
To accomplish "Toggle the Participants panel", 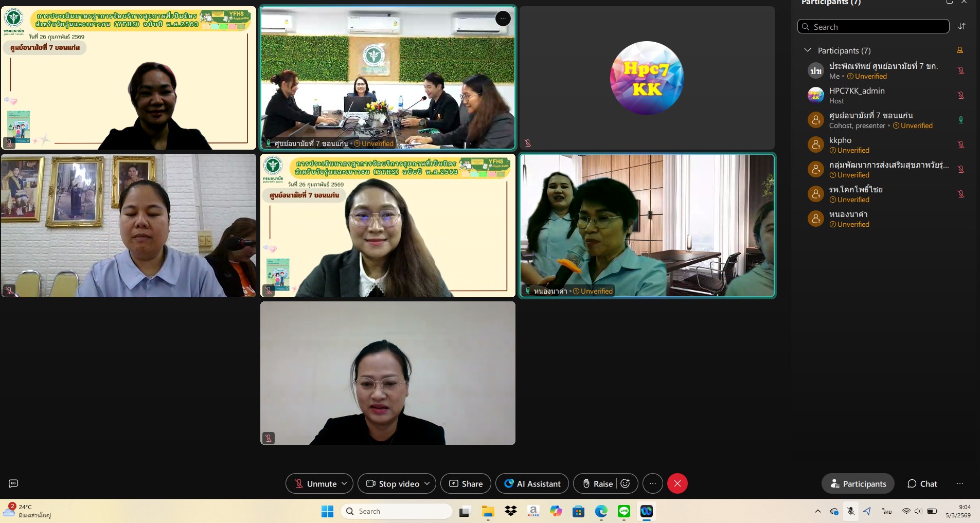I will point(858,483).
